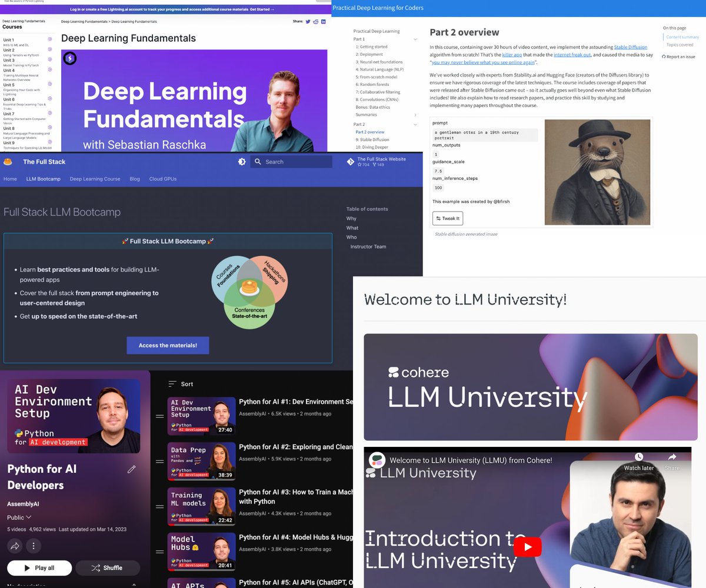Screen dimensions: 706x588
Task: Click the Full Stack Search field
Action: (x=291, y=162)
